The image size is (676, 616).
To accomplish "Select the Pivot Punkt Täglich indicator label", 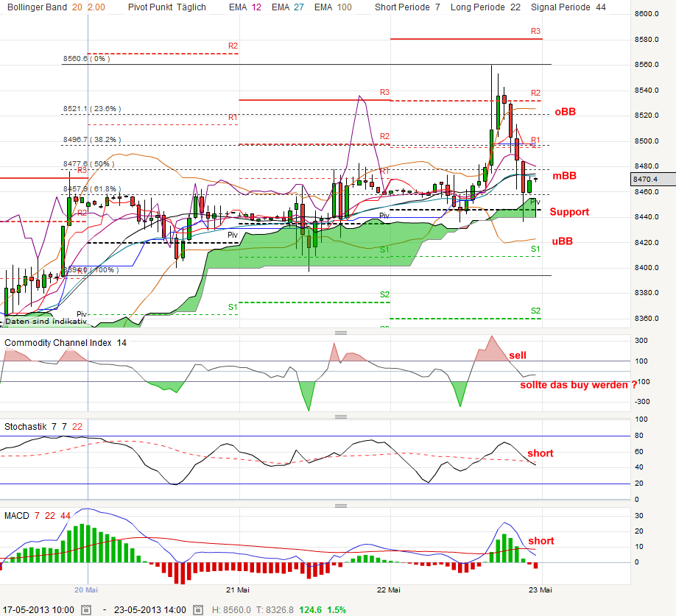I will [x=167, y=7].
